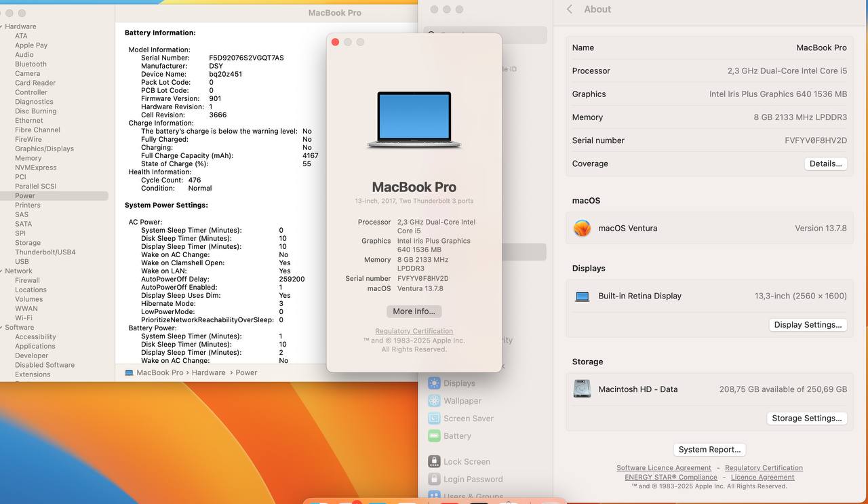
Task: Click the Built-in Retina Display laptop icon
Action: click(x=582, y=296)
